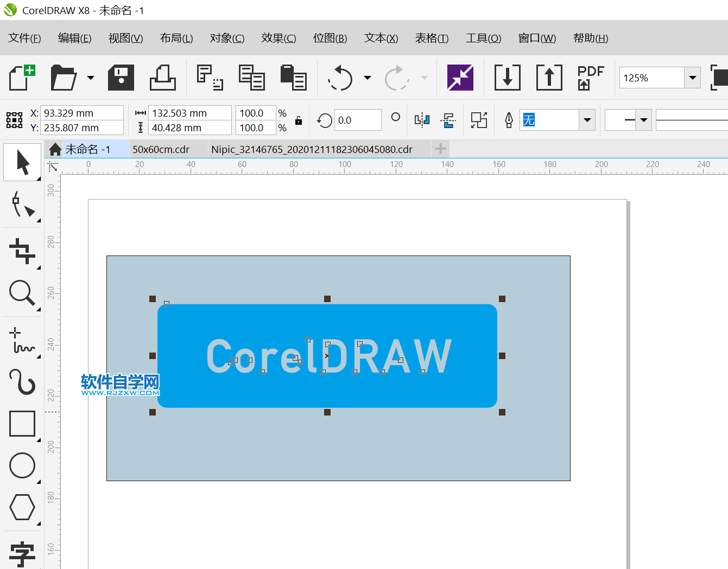Click the rotation angle input field
The height and width of the screenshot is (569, 728).
(357, 120)
